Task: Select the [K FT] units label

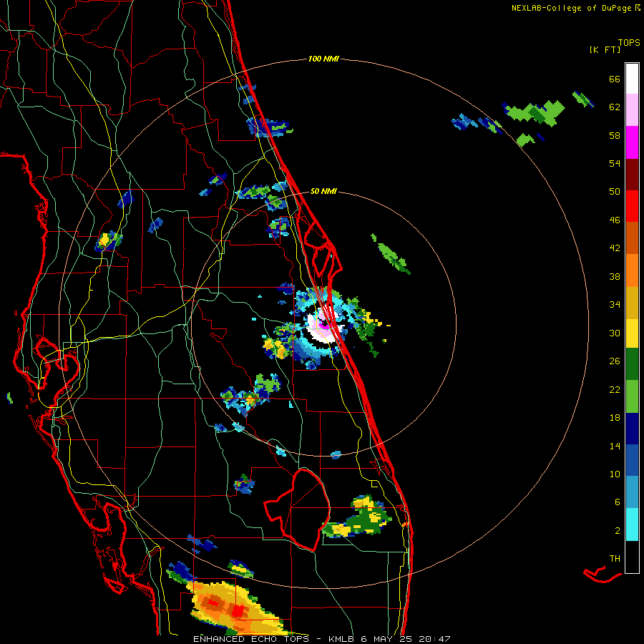Action: pyautogui.click(x=605, y=49)
